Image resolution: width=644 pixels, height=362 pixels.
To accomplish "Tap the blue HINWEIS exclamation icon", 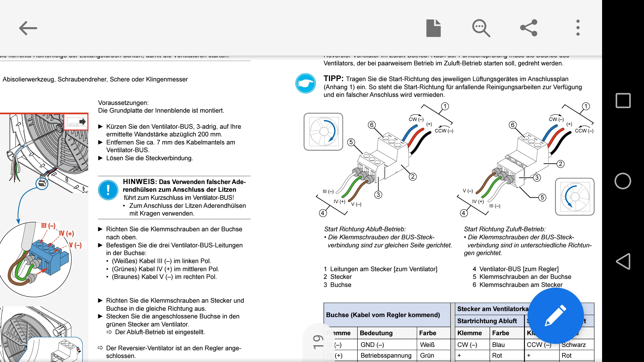I will tap(108, 190).
